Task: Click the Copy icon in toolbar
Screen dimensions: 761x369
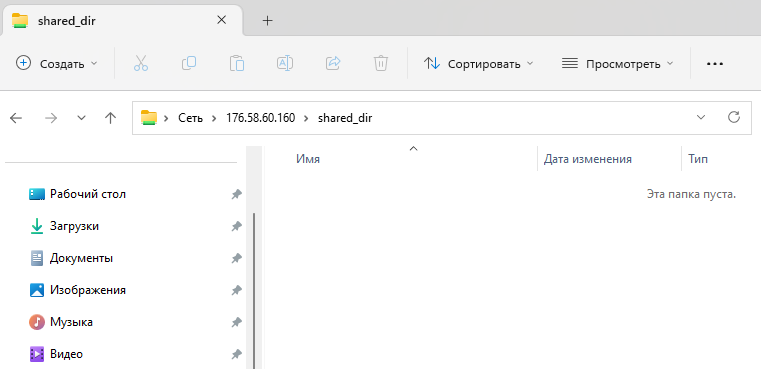Action: point(188,64)
